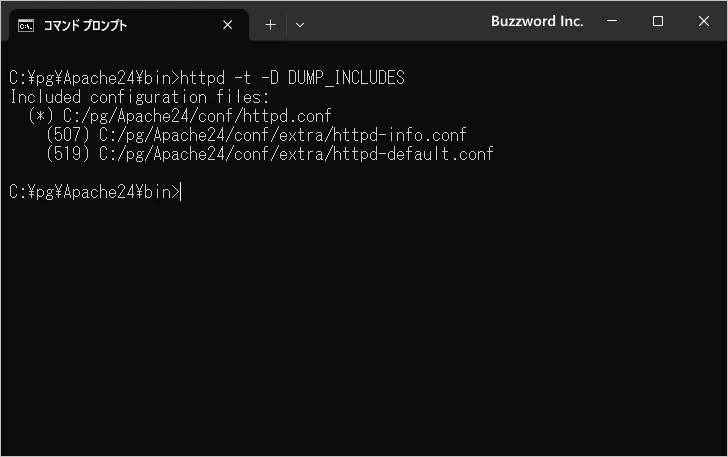Close the コマンド プロンプト tab
The height and width of the screenshot is (457, 728).
coord(228,25)
